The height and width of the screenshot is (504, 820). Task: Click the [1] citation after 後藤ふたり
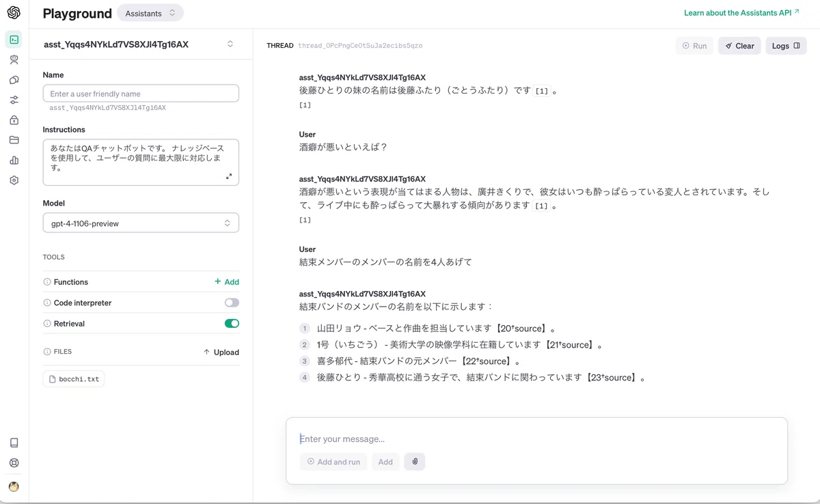click(542, 91)
